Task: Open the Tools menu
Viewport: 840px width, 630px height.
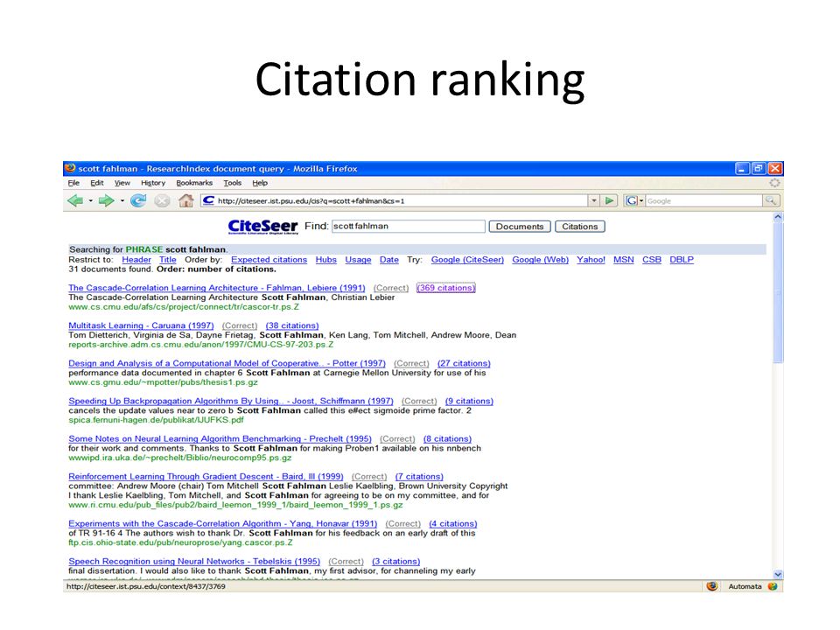Action: (x=233, y=183)
